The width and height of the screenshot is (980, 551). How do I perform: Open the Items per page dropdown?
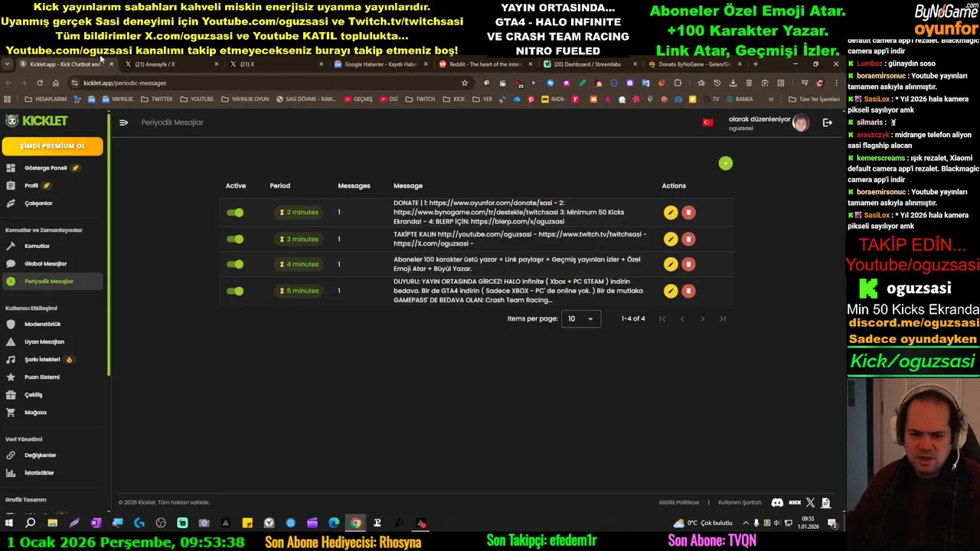tap(581, 319)
